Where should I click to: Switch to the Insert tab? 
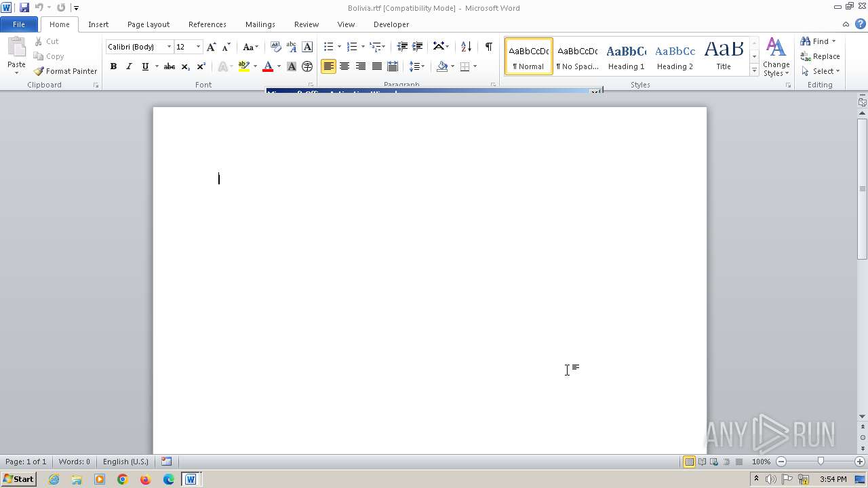pos(98,24)
